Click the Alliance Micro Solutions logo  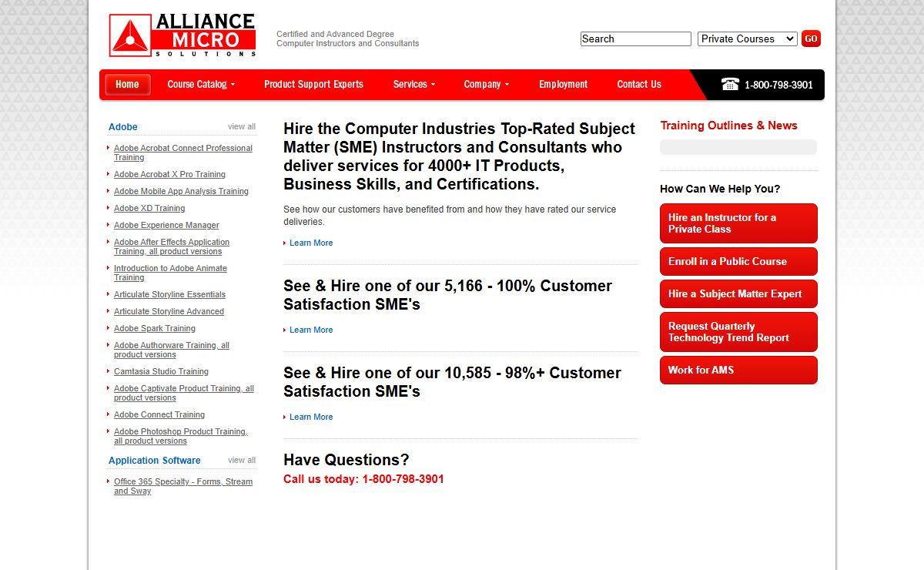point(182,35)
